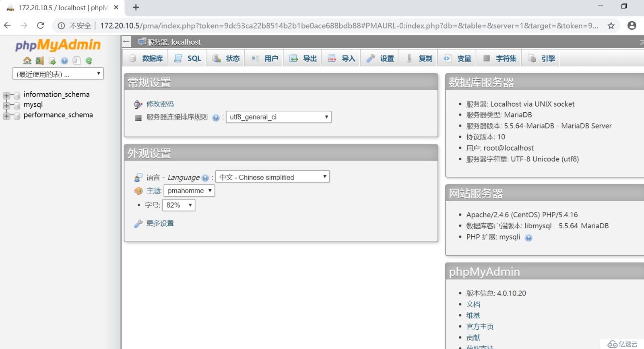
Task: Expand the information_schema tree node
Action: click(x=6, y=95)
